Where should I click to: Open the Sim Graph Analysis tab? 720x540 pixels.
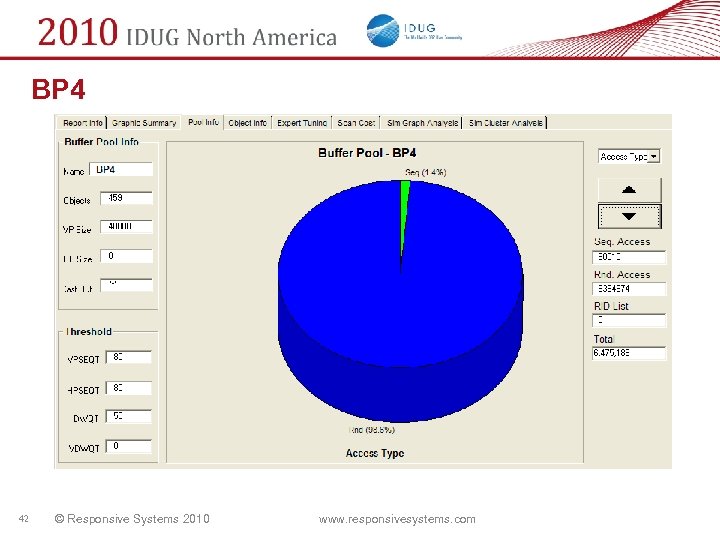coord(422,123)
